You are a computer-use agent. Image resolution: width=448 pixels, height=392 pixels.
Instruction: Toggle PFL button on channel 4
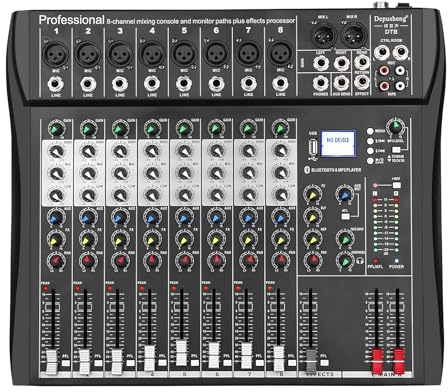pos(162,363)
